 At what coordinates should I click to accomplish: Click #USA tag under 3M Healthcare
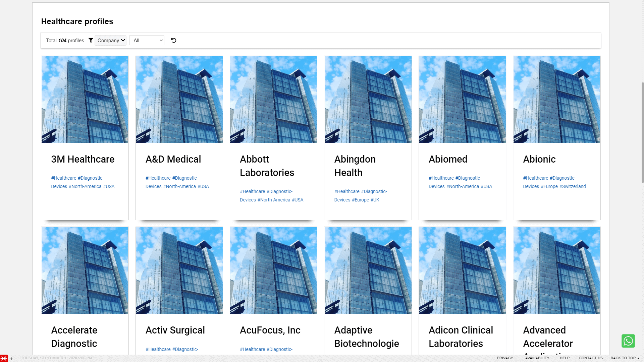click(109, 186)
